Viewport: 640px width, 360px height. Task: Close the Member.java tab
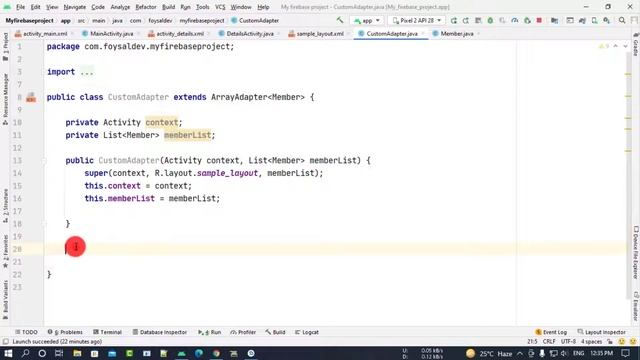pos(478,34)
